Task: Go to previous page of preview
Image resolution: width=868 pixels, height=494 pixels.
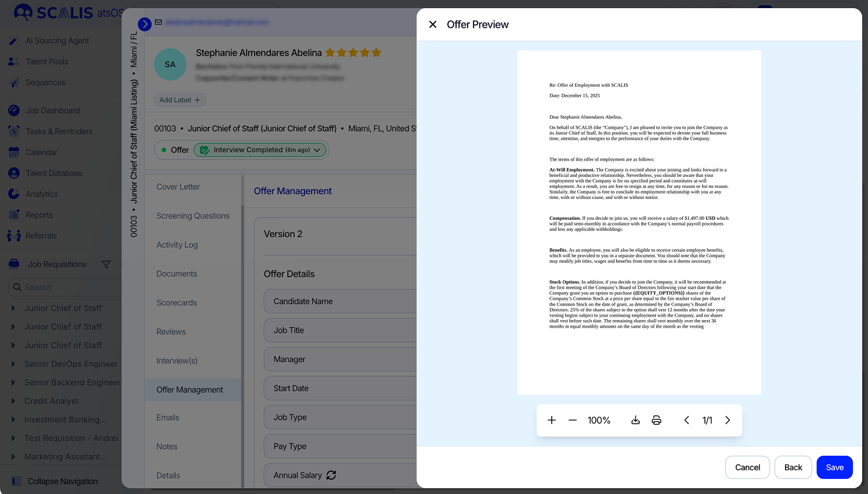Action: [x=686, y=420]
